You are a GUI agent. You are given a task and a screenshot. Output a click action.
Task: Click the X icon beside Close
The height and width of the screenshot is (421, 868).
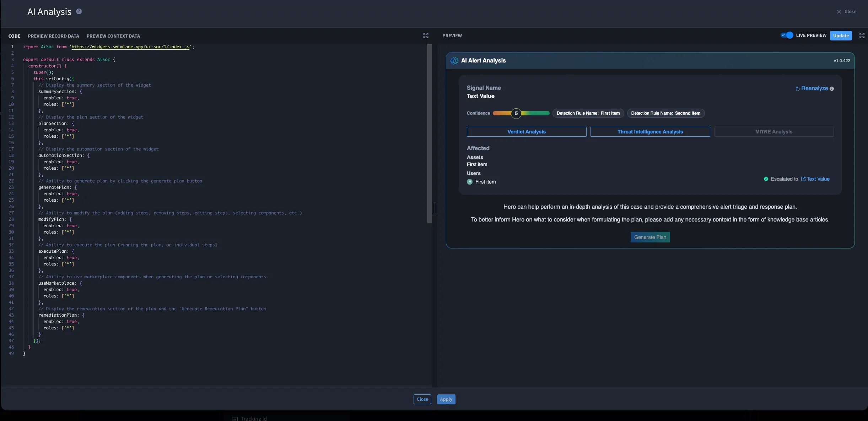click(x=839, y=12)
